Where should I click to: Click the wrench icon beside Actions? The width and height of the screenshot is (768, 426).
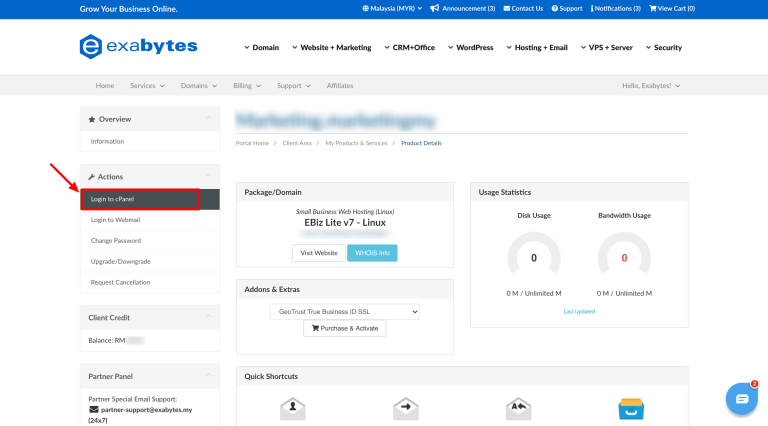(x=92, y=177)
